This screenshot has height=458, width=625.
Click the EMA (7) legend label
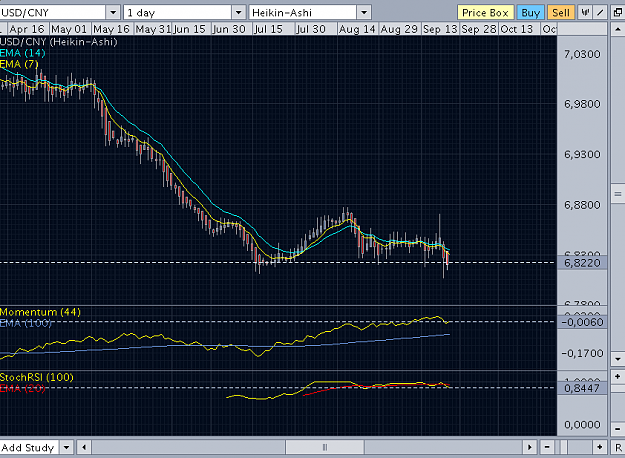point(19,64)
